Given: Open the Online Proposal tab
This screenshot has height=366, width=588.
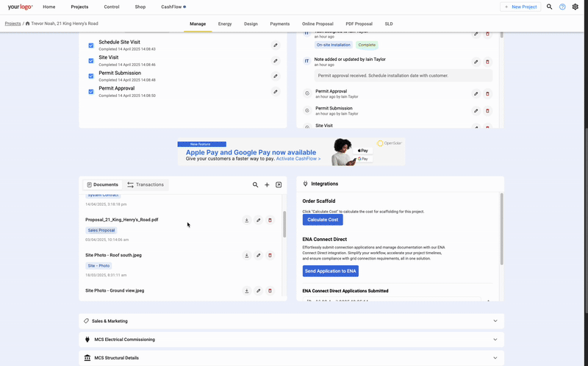Looking at the screenshot, I should [318, 24].
